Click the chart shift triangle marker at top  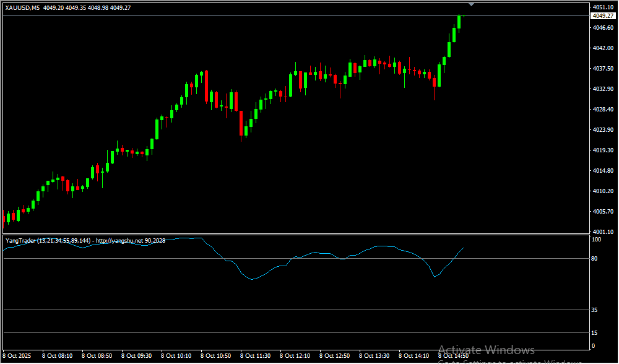click(472, 4)
